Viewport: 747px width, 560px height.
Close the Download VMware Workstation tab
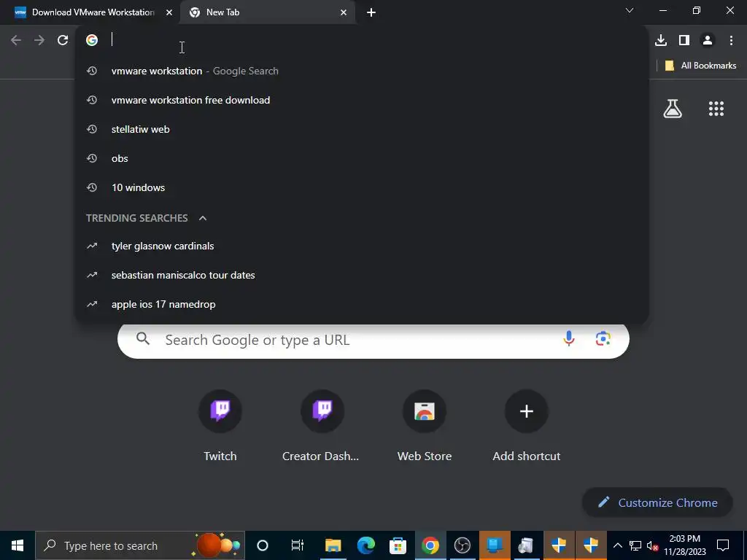(169, 12)
